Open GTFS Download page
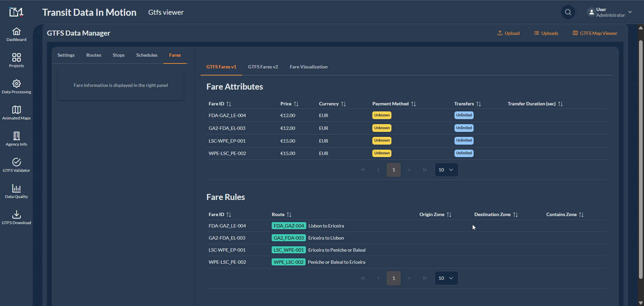The height and width of the screenshot is (306, 644). pos(16,217)
